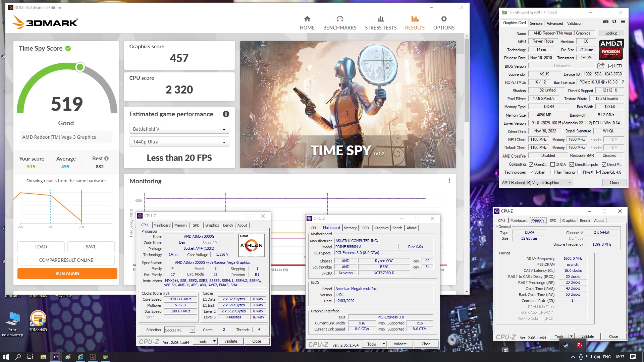Click the CPU-Z taskbar icon

[x=56, y=357]
